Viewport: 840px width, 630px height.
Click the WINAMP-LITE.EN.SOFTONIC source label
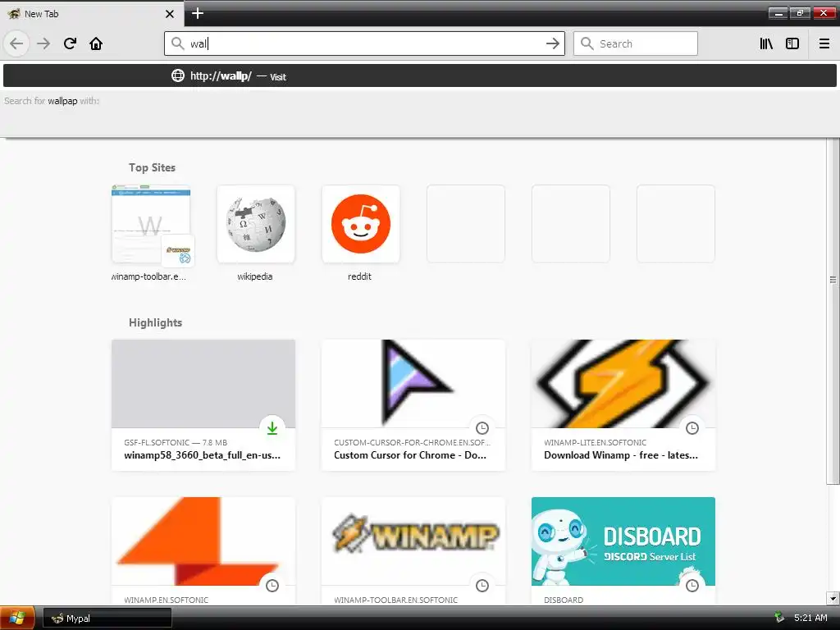coord(596,442)
